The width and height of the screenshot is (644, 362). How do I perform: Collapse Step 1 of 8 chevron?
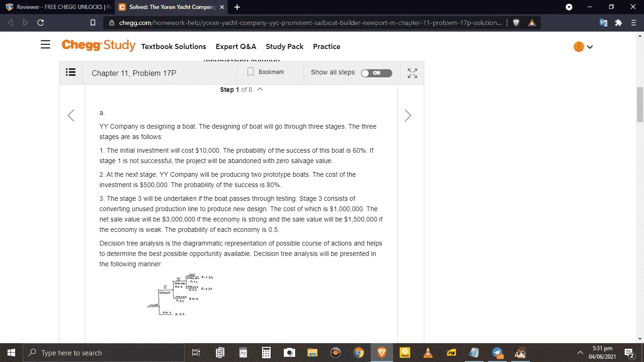(260, 89)
